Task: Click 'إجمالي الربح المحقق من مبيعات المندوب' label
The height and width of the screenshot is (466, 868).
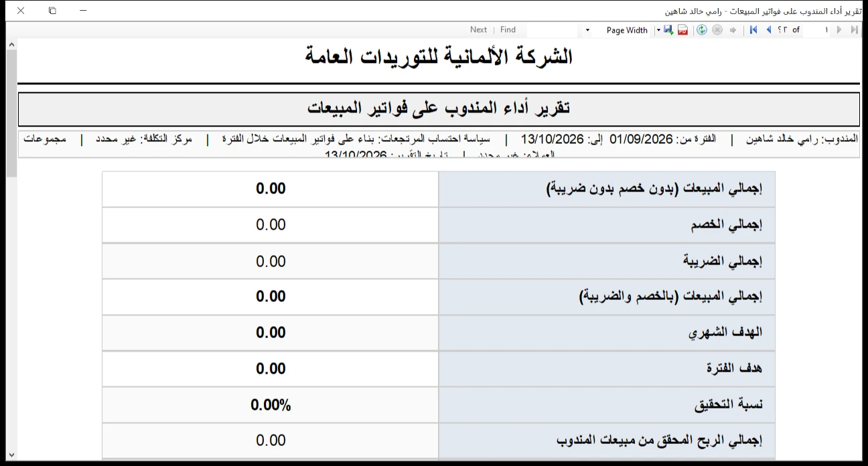Action: click(660, 441)
